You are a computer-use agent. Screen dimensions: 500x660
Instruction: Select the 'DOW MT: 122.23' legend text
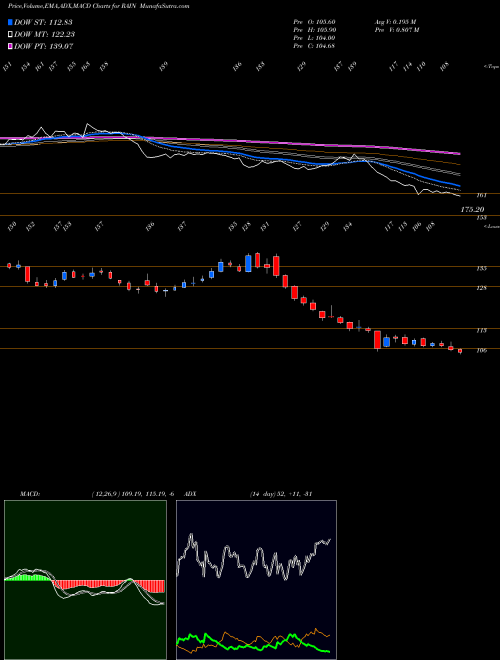pyautogui.click(x=44, y=34)
